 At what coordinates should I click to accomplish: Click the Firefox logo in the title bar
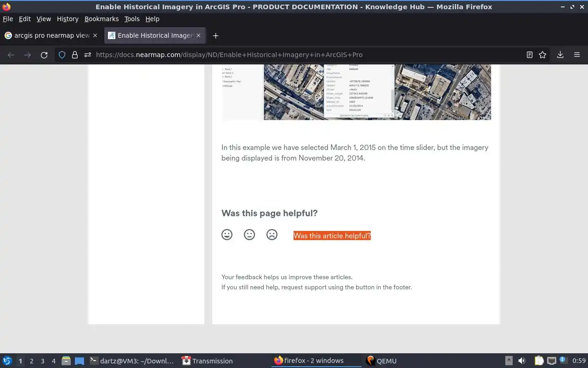pyautogui.click(x=6, y=6)
